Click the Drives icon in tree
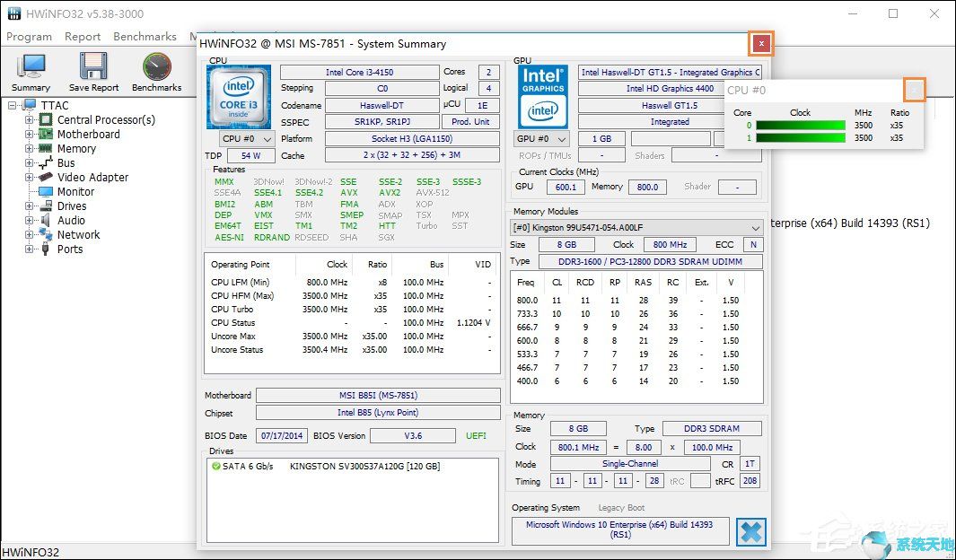The height and width of the screenshot is (560, 956). 46,206
